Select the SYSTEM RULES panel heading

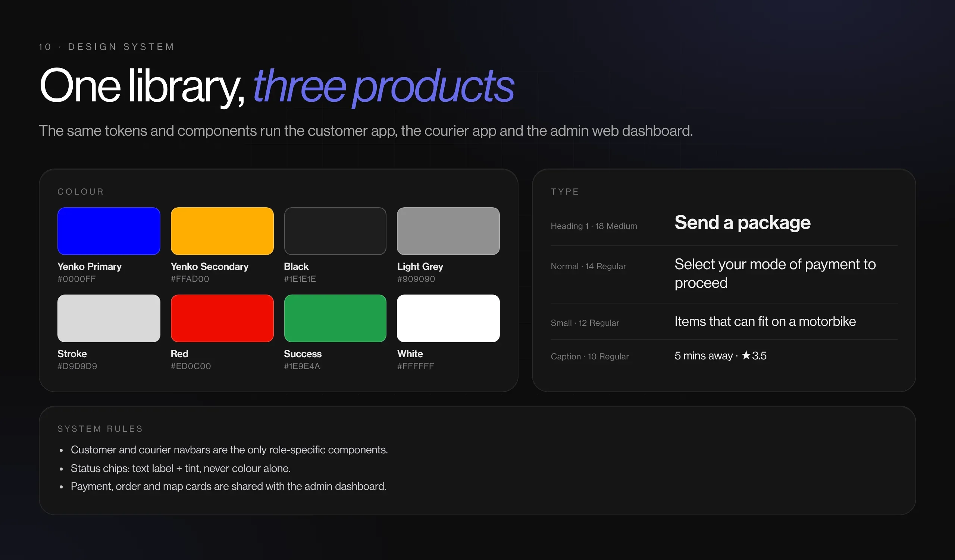pyautogui.click(x=100, y=429)
